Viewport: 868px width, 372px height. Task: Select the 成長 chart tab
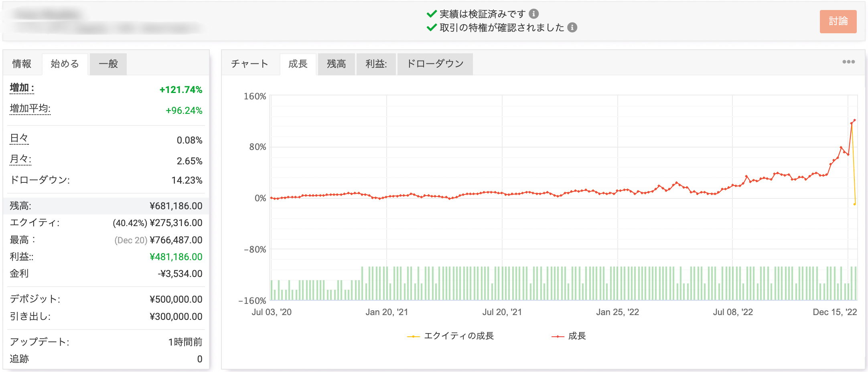pyautogui.click(x=298, y=64)
